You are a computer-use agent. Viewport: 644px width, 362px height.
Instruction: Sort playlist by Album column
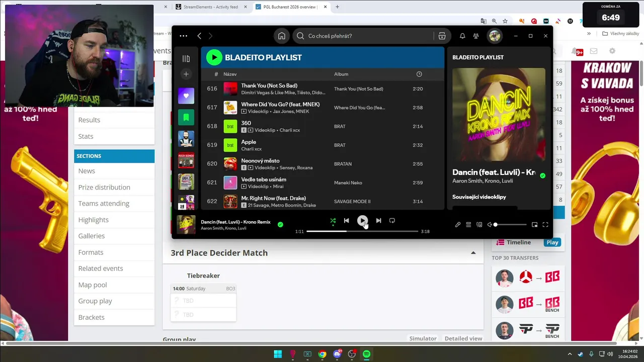coord(341,74)
